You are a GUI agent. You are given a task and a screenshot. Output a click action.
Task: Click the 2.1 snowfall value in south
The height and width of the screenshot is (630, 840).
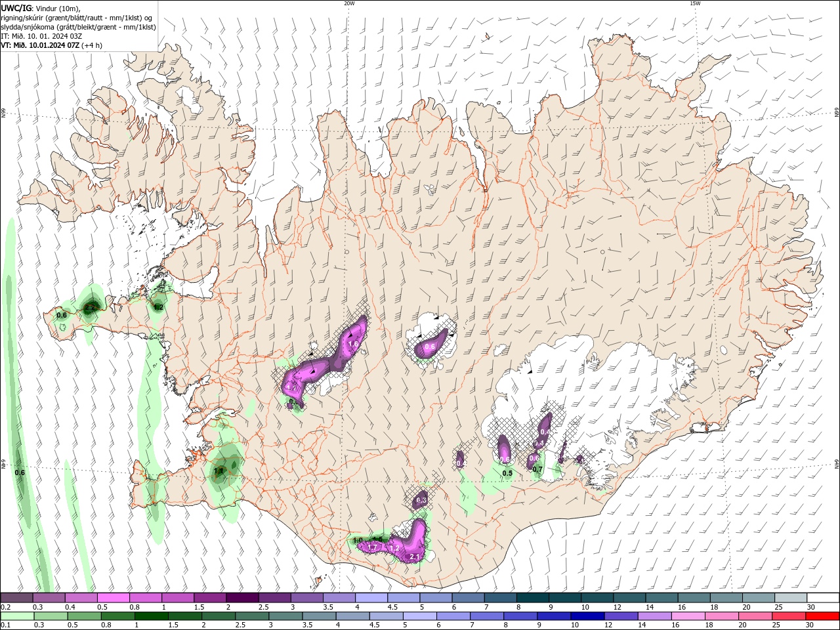pyautogui.click(x=415, y=556)
